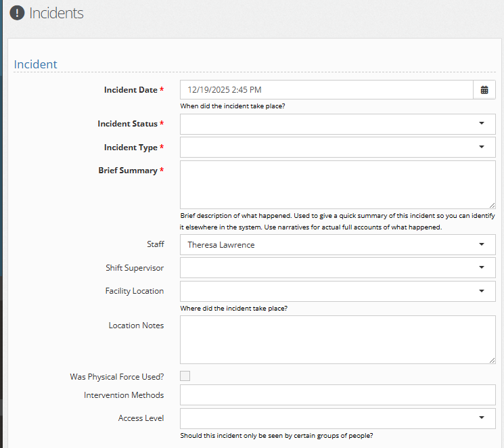The width and height of the screenshot is (504, 448).
Task: Check the Was Physical Force Used box
Action: tap(185, 376)
